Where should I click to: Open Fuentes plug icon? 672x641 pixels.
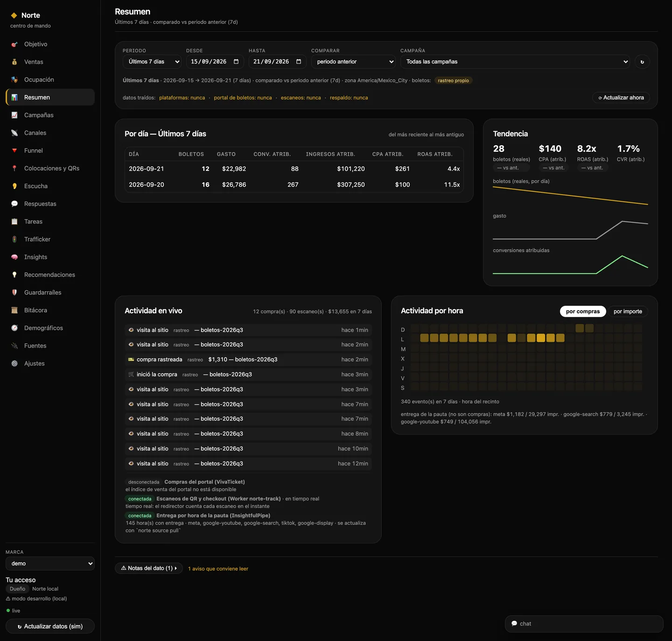tap(14, 346)
